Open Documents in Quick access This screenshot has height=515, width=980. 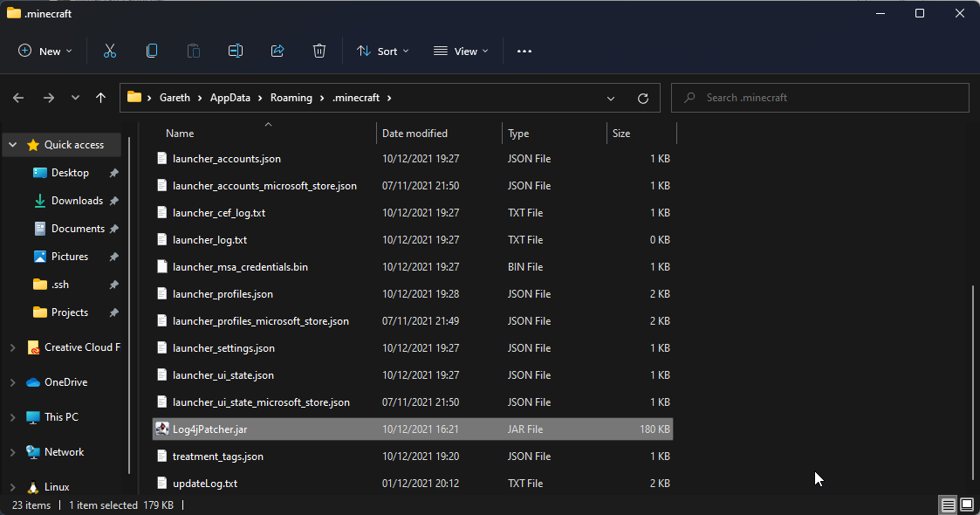78,229
